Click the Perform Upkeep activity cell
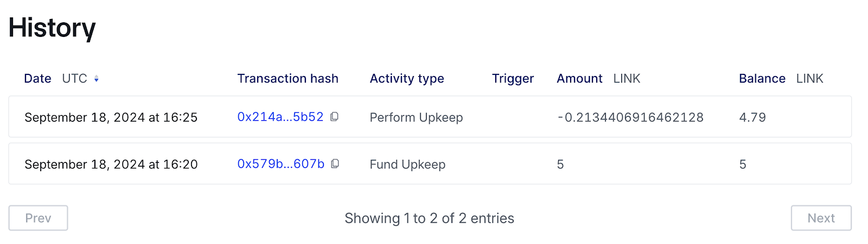The image size is (868, 244). [416, 117]
